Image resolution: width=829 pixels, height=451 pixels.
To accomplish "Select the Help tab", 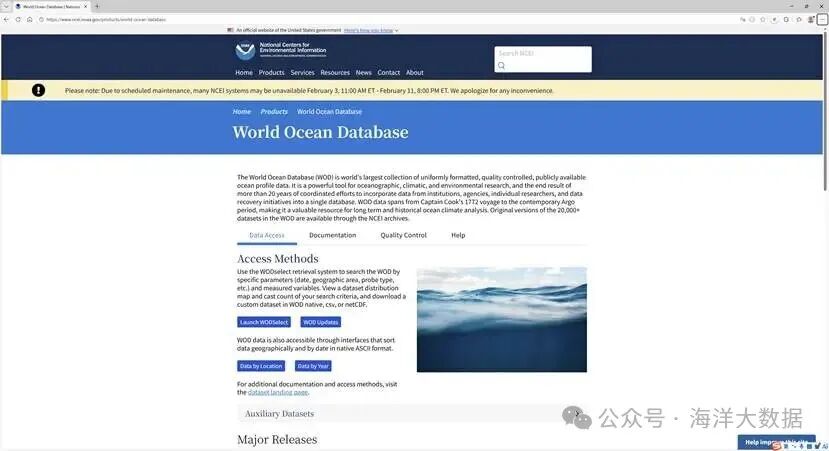I will [x=458, y=235].
